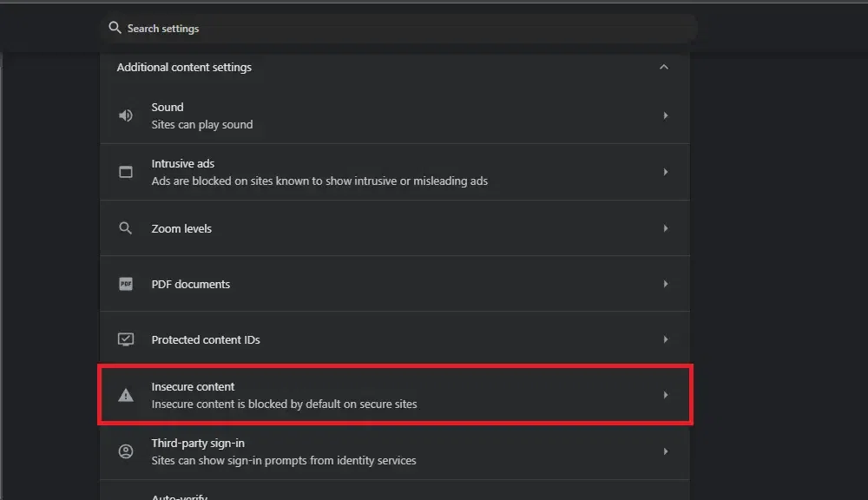Click the Protected content IDs icon
This screenshot has width=868, height=500.
pos(126,339)
